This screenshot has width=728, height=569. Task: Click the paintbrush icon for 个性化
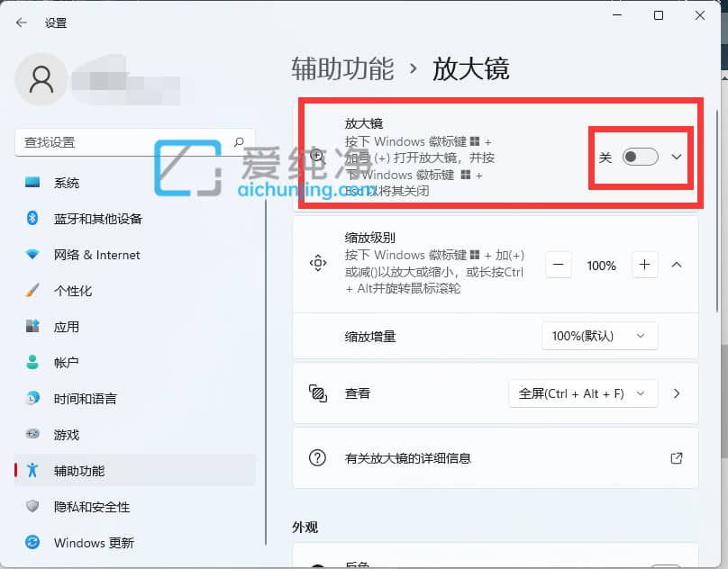tap(32, 291)
